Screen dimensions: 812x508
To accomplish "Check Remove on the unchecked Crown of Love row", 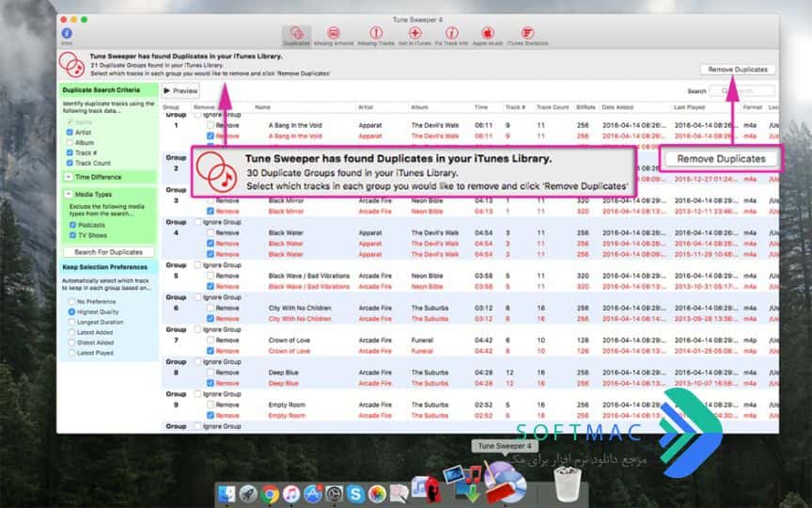I will (211, 340).
